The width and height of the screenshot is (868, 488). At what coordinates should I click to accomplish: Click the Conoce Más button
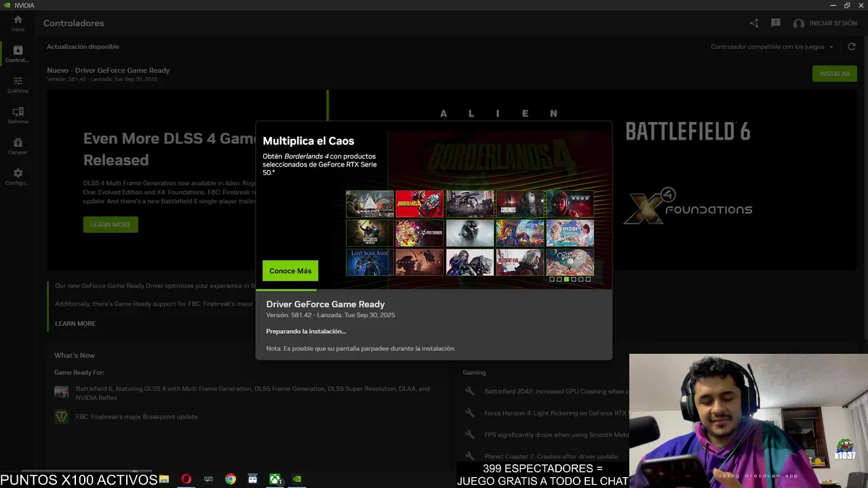pos(290,270)
